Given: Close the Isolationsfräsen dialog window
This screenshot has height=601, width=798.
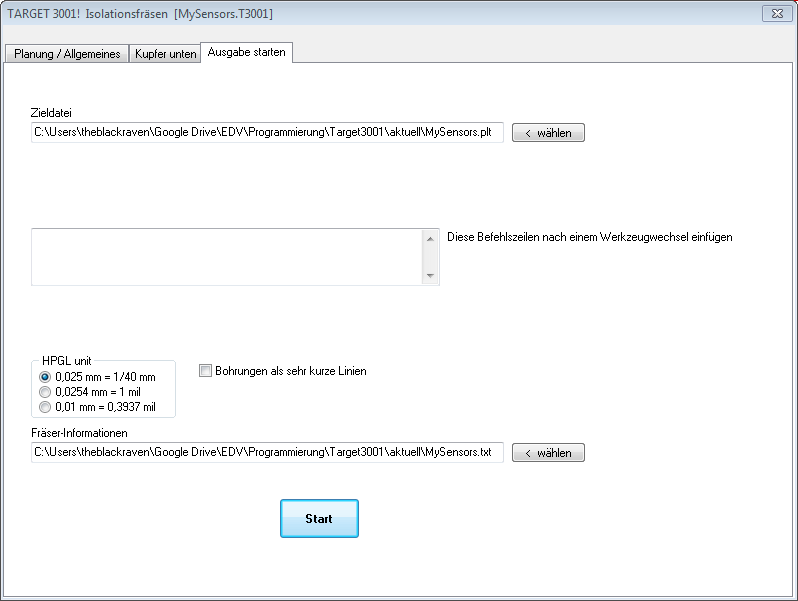Looking at the screenshot, I should tap(777, 14).
